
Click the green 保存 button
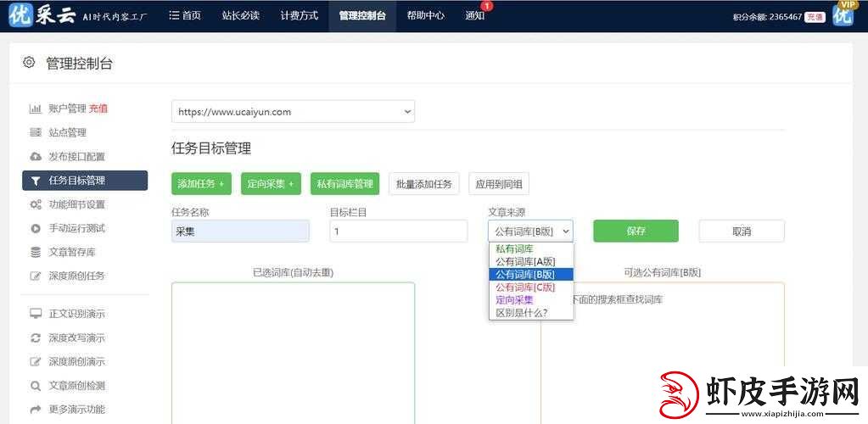point(636,232)
